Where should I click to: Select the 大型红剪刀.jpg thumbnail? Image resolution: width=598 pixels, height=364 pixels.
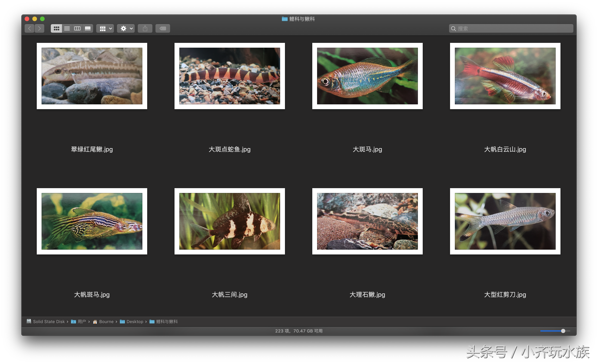coord(505,221)
